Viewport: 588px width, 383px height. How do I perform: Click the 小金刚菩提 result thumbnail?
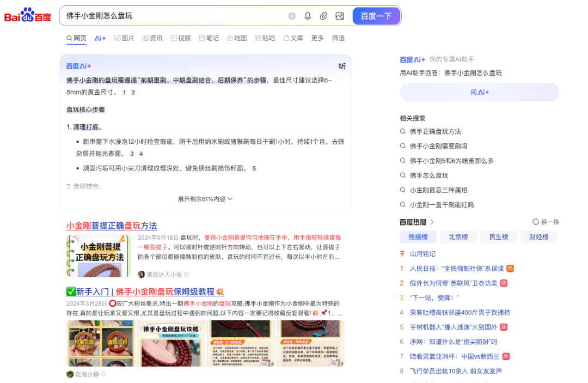(99, 256)
